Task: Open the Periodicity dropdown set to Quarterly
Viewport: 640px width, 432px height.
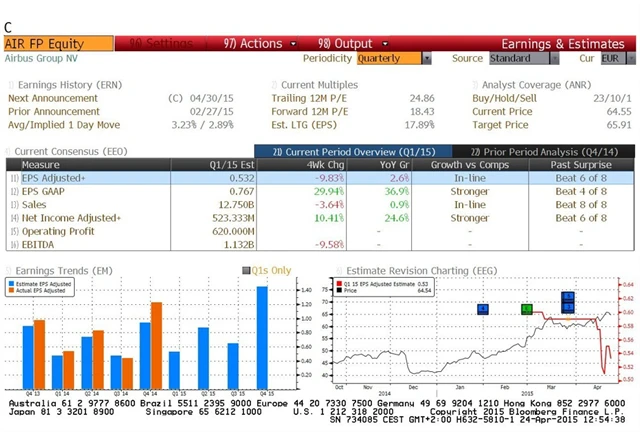Action: click(x=392, y=58)
